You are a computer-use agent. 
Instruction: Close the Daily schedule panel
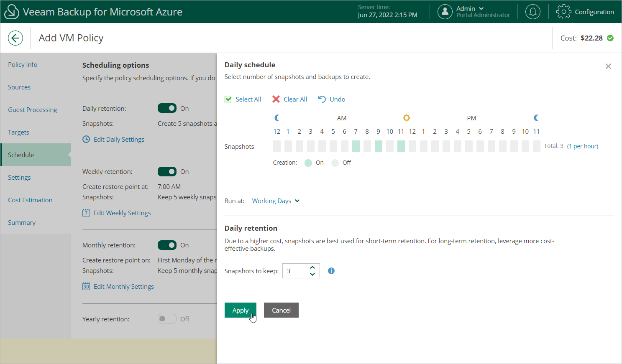click(608, 66)
